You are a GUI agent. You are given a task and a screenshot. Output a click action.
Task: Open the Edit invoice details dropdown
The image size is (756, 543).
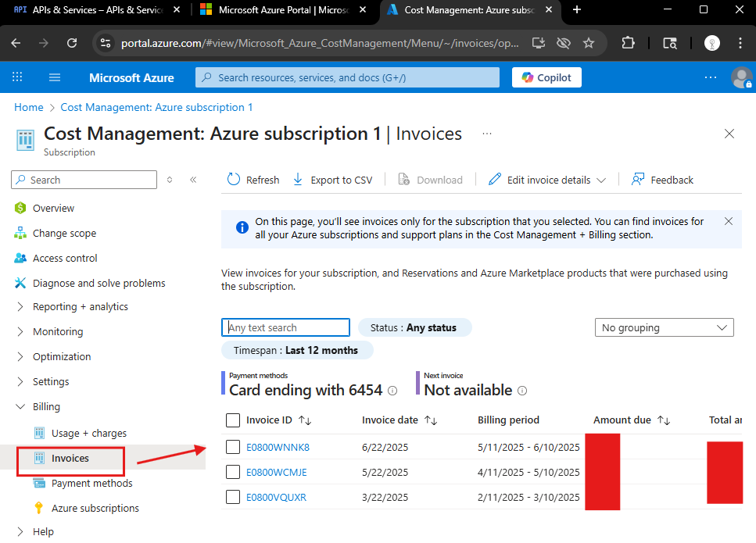click(x=547, y=180)
